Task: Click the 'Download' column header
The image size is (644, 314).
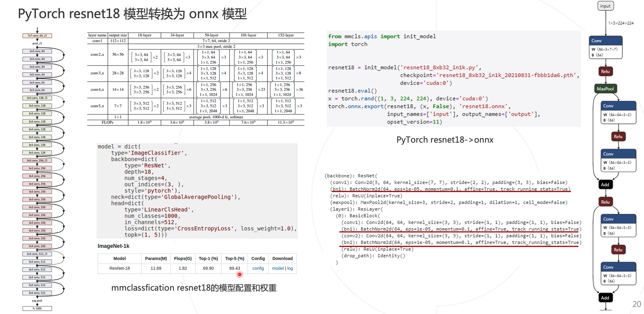Action: tap(282, 258)
